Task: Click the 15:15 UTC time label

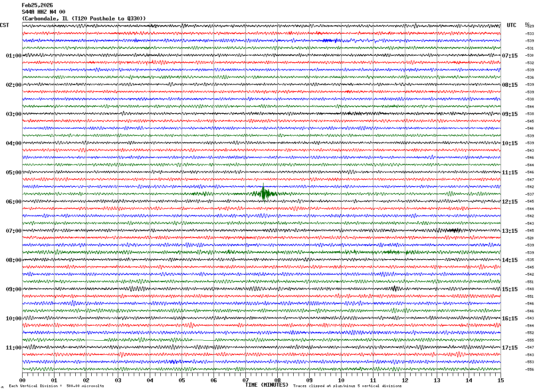Action: 510,289
